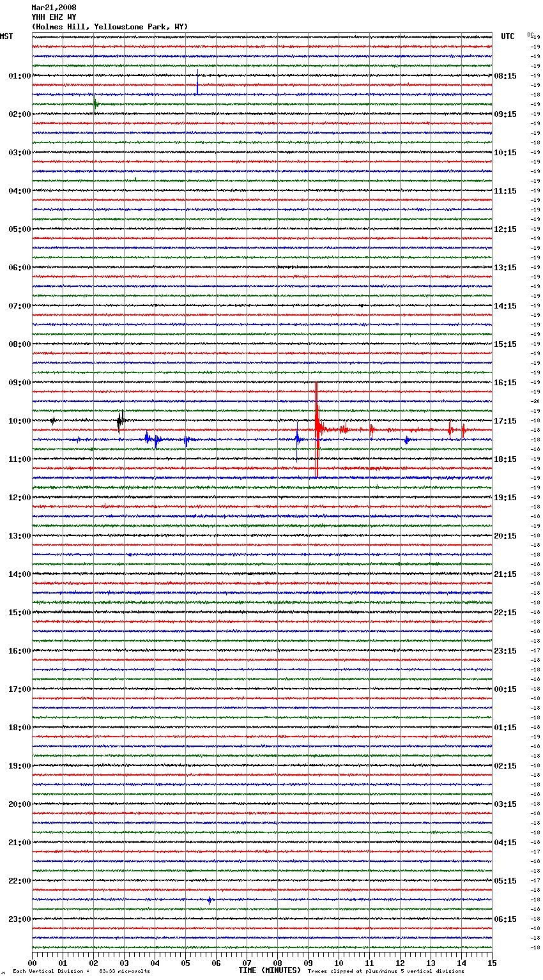Viewport: 543px width, 980px height.
Task: Click the 18:00 MST row label
Action: tap(20, 728)
